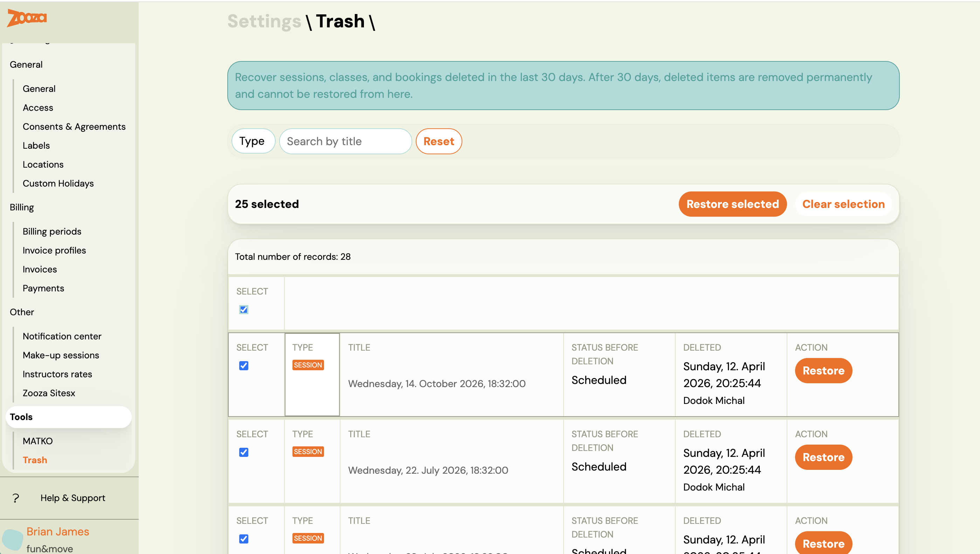980x554 pixels.
Task: Click the orange SESSION badge on first row
Action: (x=308, y=365)
